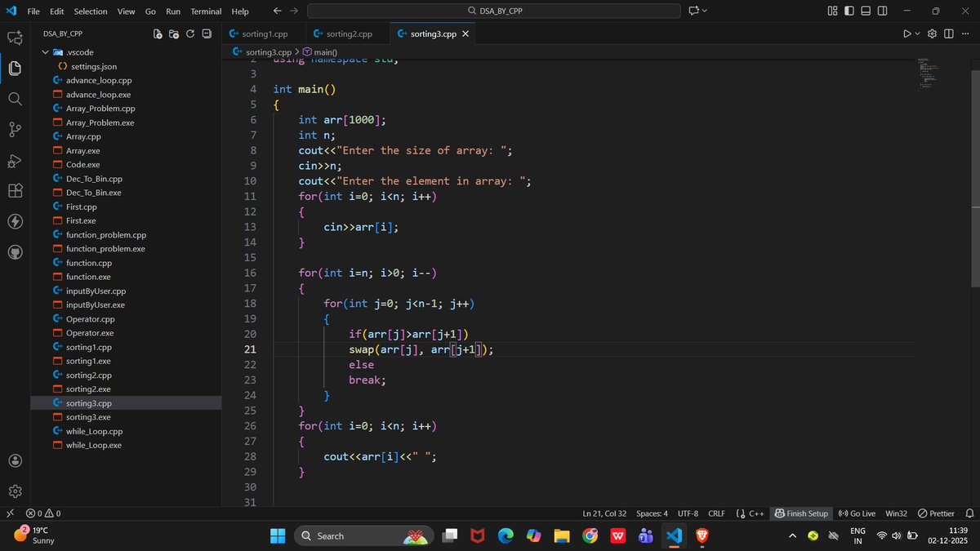Open the Extensions view

(14, 190)
